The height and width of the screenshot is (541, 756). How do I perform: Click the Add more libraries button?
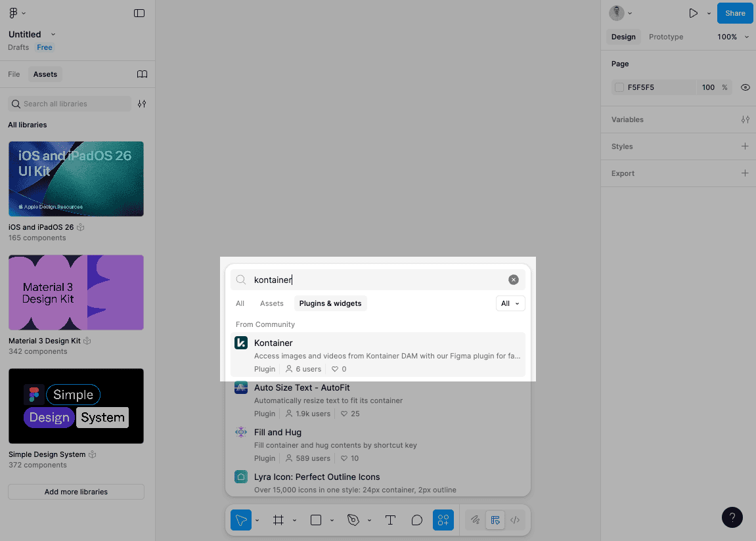(76, 491)
